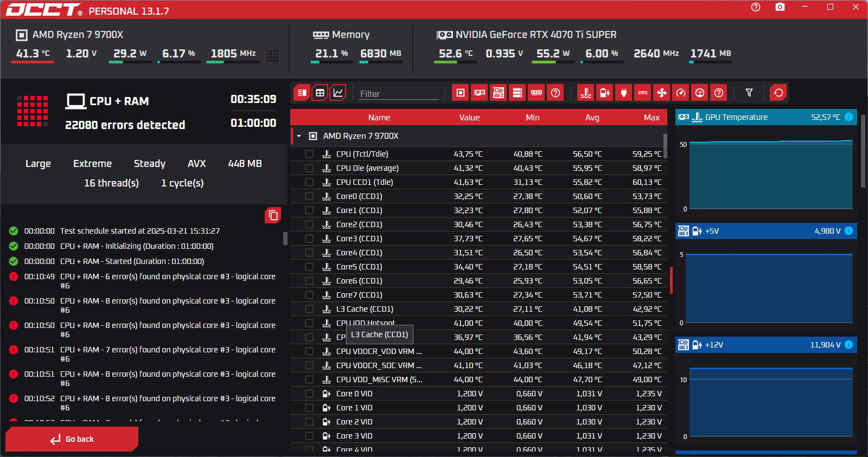
Task: Click the graphs panel scrollbar
Action: [x=863, y=152]
